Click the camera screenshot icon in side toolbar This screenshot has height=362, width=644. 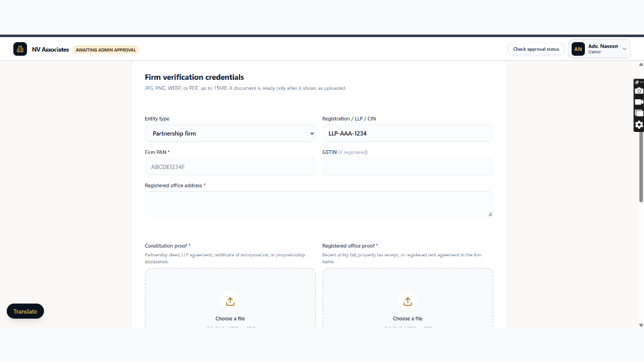tap(639, 90)
